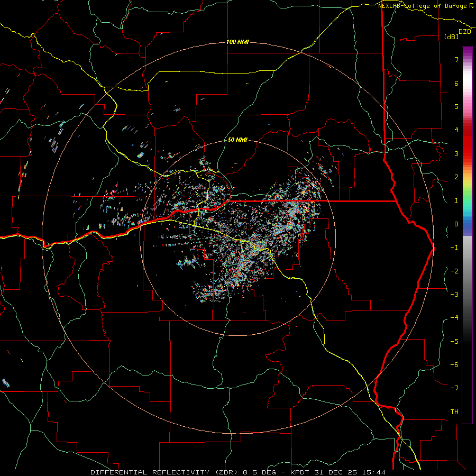This screenshot has height=476, width=476.
Task: Click the registered symbol after DuPage
Action: pyautogui.click(x=471, y=5)
